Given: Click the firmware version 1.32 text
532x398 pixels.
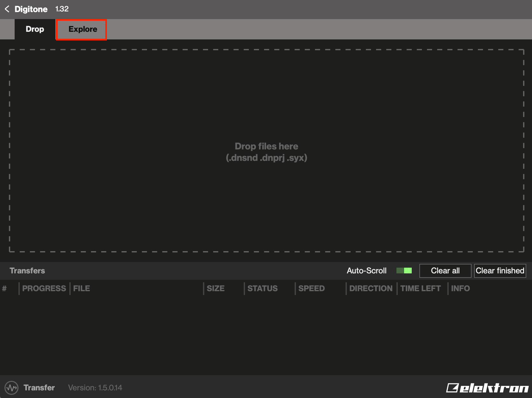Looking at the screenshot, I should click(62, 9).
